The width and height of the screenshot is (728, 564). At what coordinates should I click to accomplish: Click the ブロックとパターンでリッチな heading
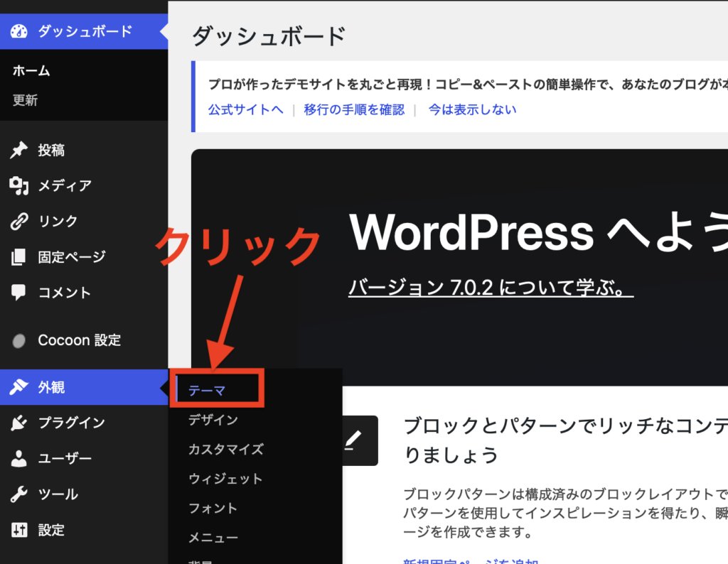tap(565, 440)
